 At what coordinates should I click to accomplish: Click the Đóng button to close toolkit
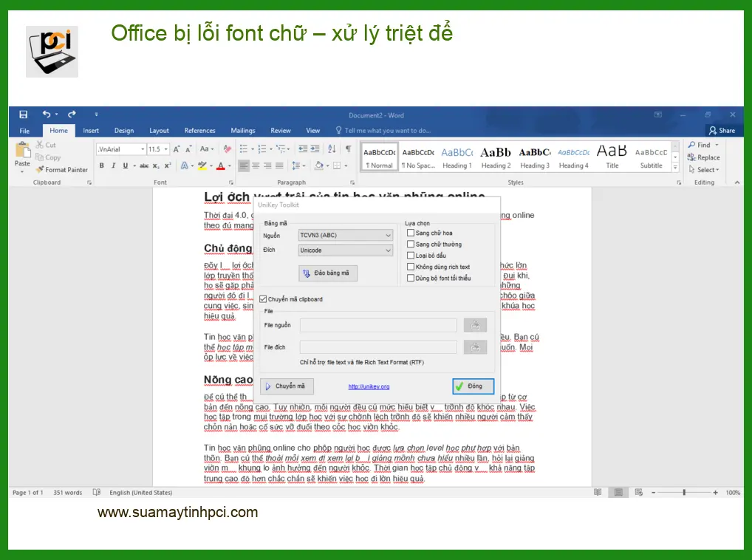(473, 386)
